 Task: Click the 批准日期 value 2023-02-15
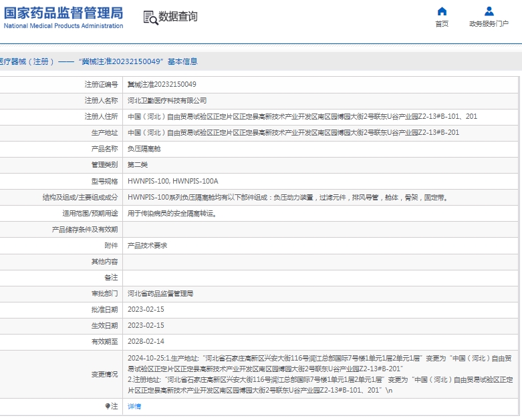tap(146, 310)
